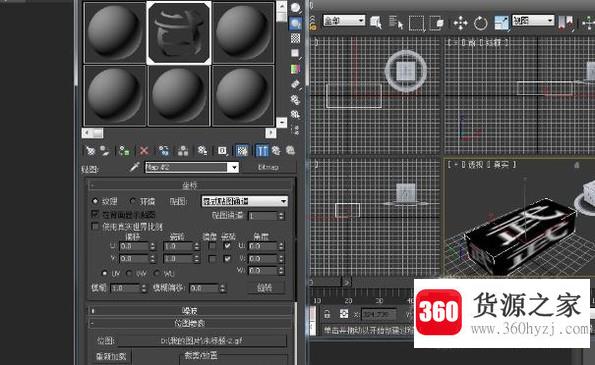Select the UV radio button

point(104,273)
